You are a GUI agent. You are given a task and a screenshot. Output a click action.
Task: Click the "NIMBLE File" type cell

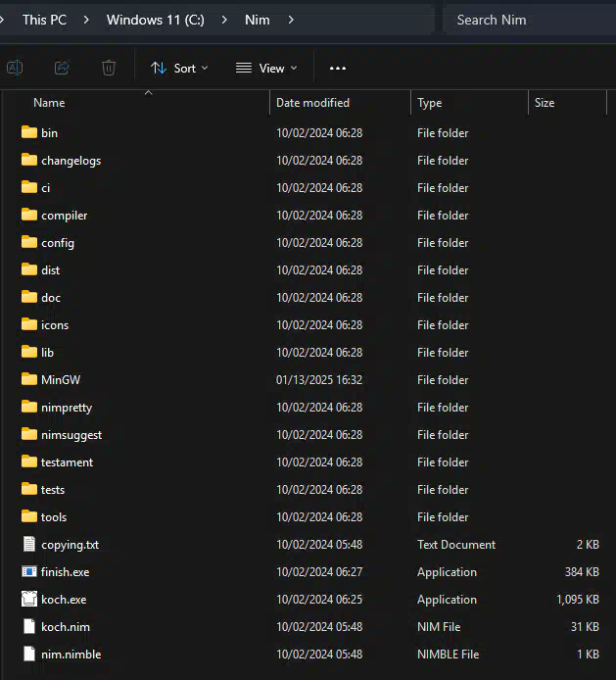coord(448,654)
